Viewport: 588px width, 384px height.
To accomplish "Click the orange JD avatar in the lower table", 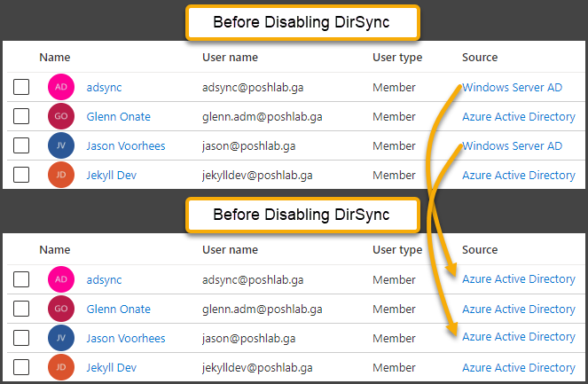I will coord(61,367).
